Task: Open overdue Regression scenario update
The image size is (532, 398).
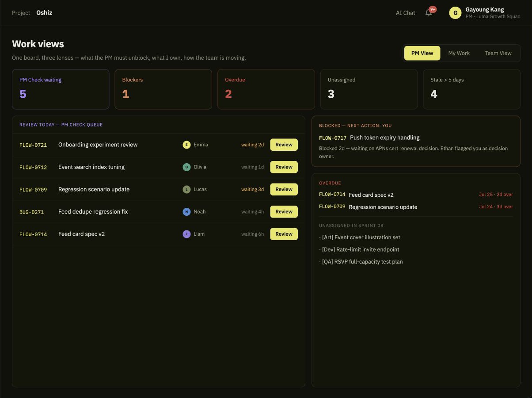Action: tap(383, 207)
